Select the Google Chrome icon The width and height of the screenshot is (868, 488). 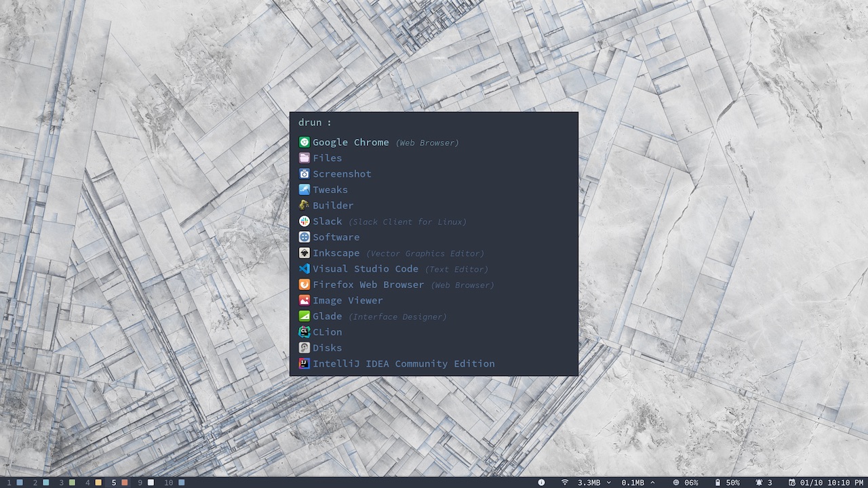(304, 142)
